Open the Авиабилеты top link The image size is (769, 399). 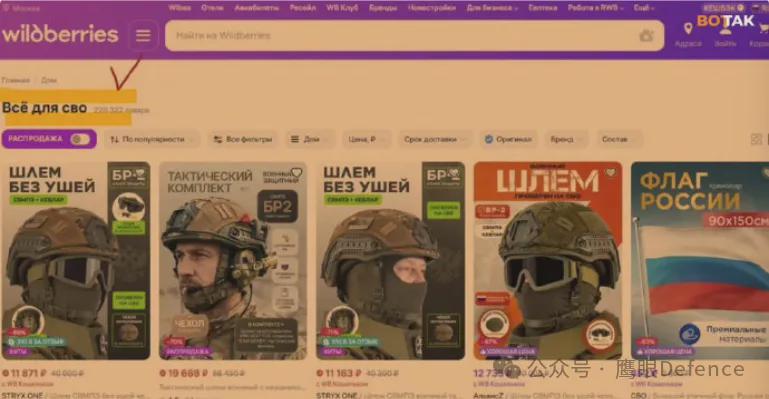pyautogui.click(x=256, y=8)
